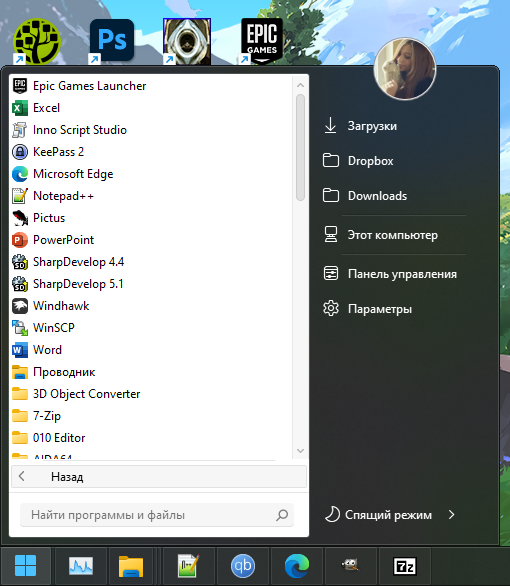This screenshot has height=586, width=510.
Task: Open GIMP from the taskbar
Action: coord(350,566)
